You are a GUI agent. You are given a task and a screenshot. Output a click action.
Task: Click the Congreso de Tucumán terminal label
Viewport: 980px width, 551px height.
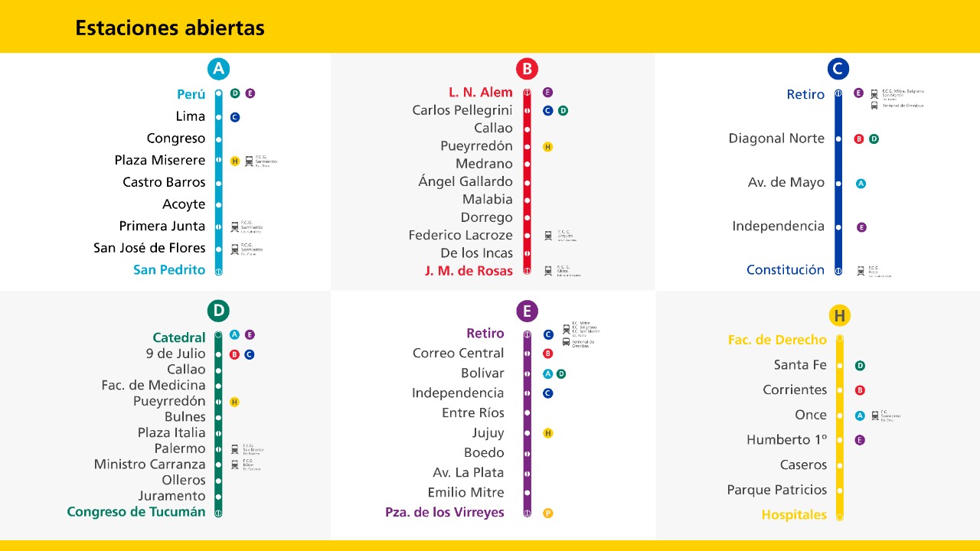tap(136, 512)
